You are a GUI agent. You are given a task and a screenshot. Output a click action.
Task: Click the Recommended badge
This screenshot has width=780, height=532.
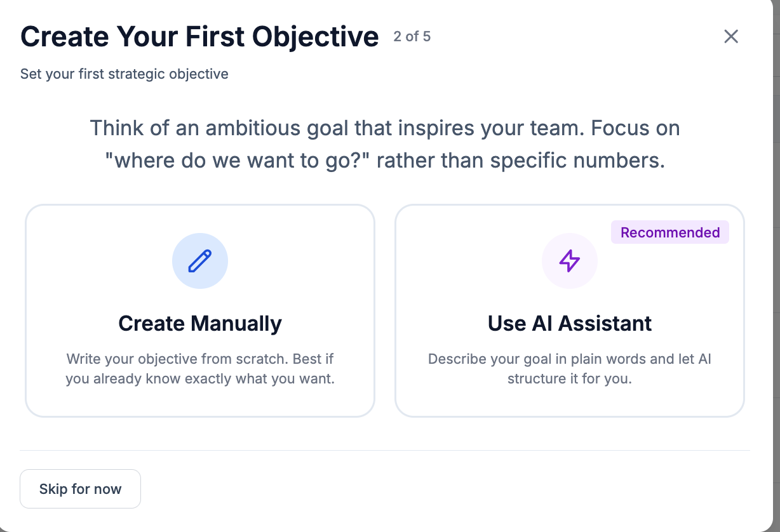click(670, 232)
